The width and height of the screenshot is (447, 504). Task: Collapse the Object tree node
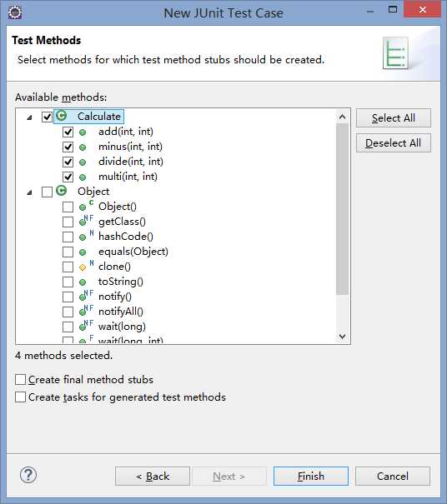pos(30,192)
